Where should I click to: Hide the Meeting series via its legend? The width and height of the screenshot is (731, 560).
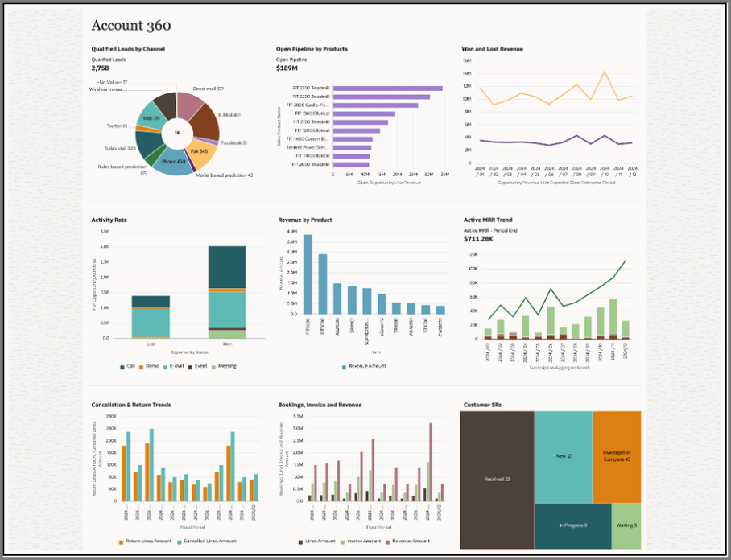tap(222, 365)
